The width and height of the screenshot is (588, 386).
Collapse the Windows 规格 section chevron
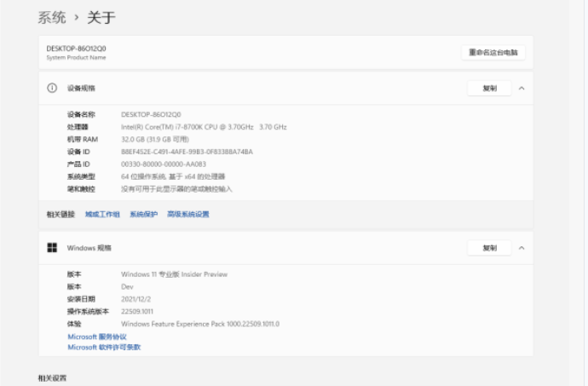(522, 248)
